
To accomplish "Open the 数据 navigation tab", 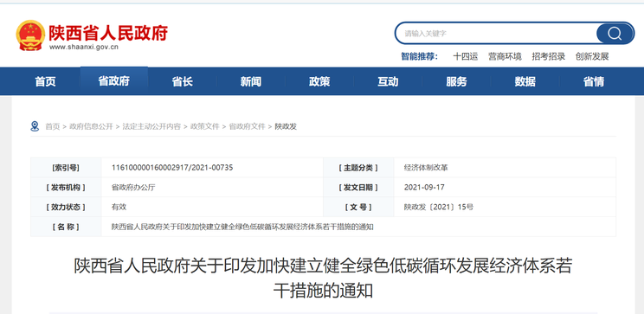I will click(525, 81).
